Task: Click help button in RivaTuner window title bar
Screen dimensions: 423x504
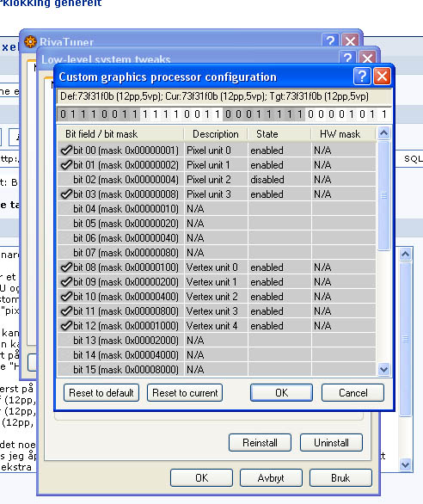Action: [x=330, y=40]
